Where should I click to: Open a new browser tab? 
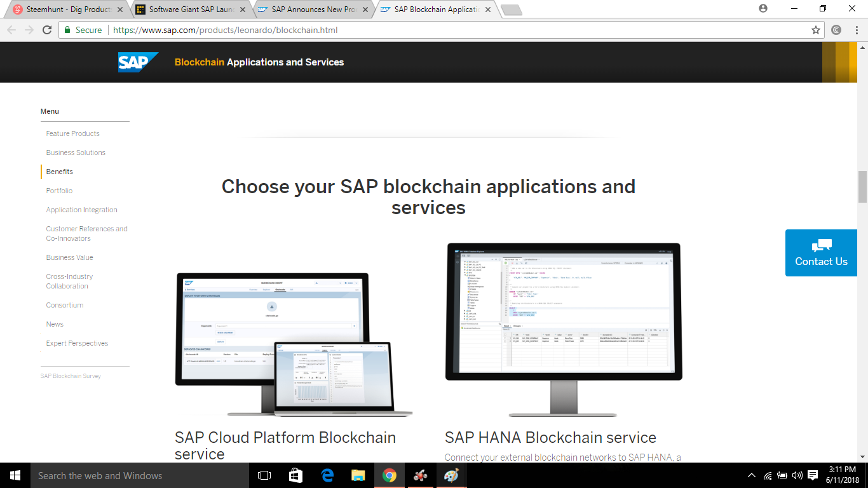(511, 10)
